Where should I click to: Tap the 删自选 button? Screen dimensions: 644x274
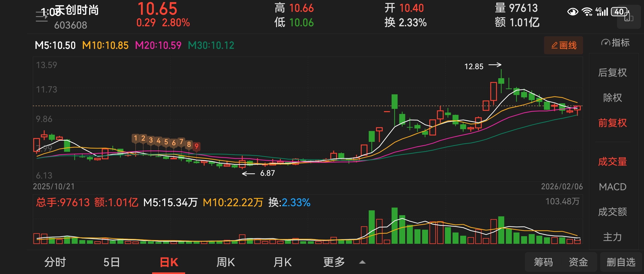pos(621,262)
